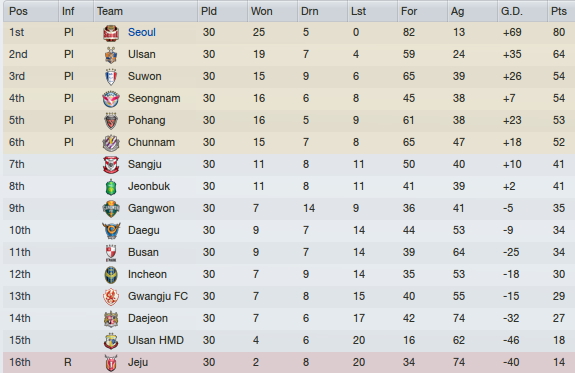
Task: Click the Jeonbuk green crest icon
Action: [x=111, y=187]
